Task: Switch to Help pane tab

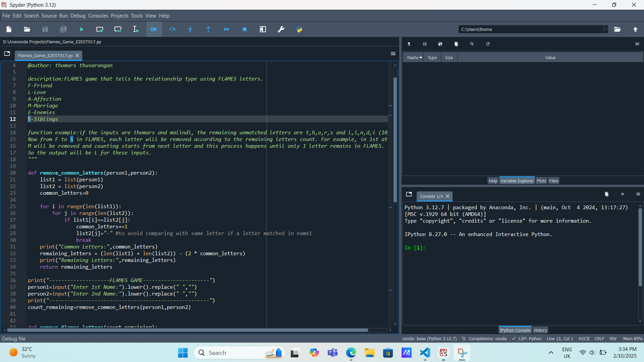Action: pos(493,181)
